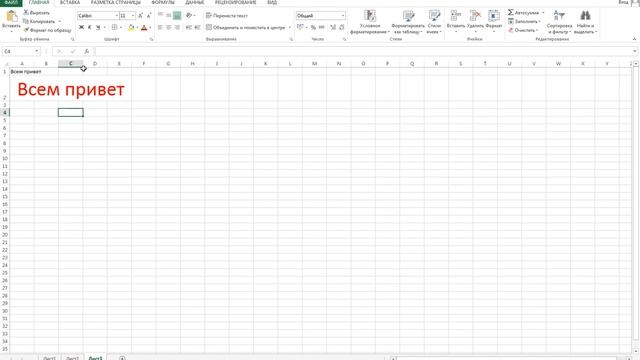The image size is (640, 360).
Task: Select Формат по образцу format painter
Action: [x=47, y=30]
